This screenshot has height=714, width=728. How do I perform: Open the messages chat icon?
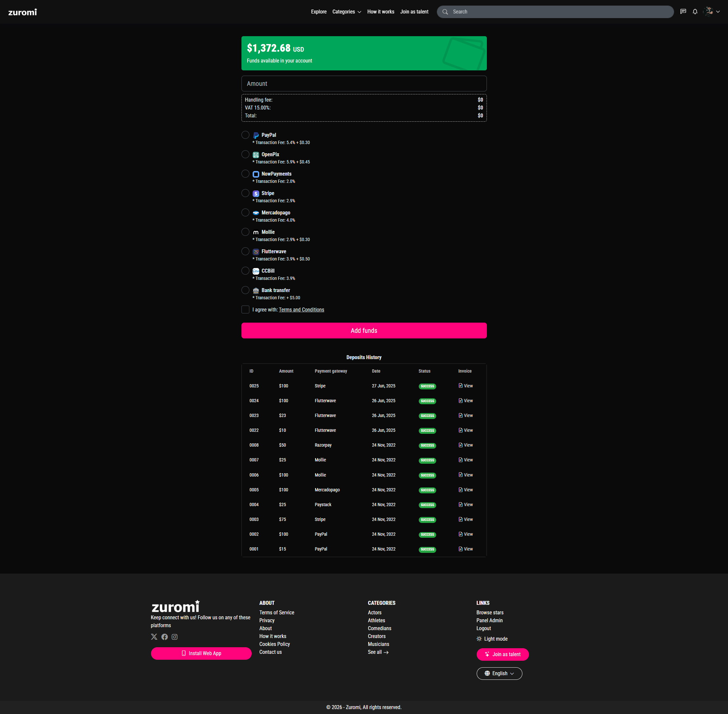[683, 12]
